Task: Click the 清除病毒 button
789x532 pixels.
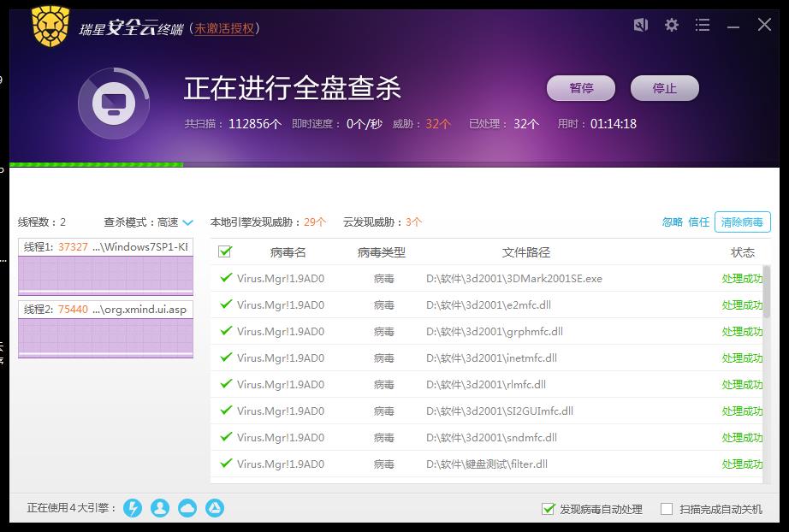Action: (742, 222)
